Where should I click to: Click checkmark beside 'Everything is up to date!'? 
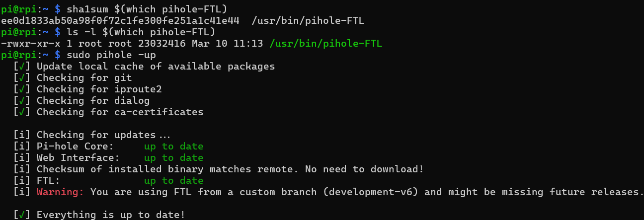tap(22, 215)
